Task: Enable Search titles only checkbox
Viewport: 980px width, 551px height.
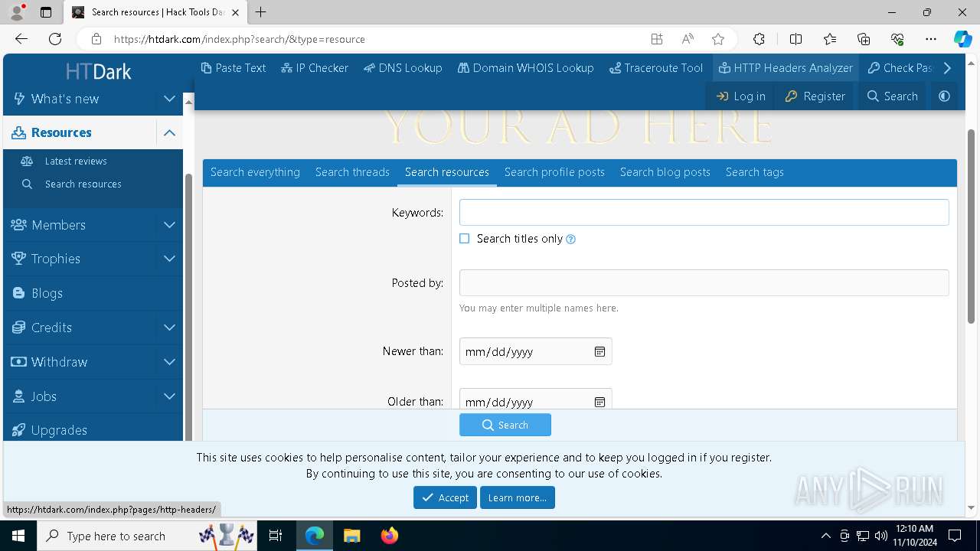Action: 465,239
